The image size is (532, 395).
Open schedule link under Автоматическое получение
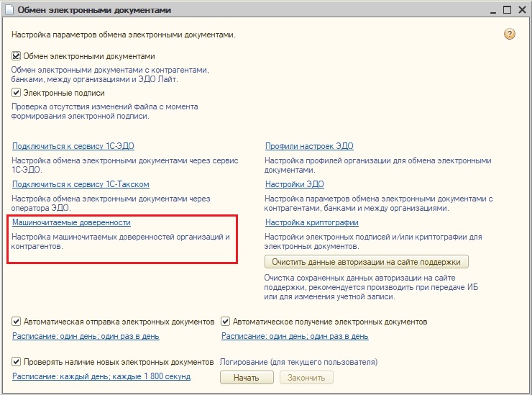coord(295,336)
